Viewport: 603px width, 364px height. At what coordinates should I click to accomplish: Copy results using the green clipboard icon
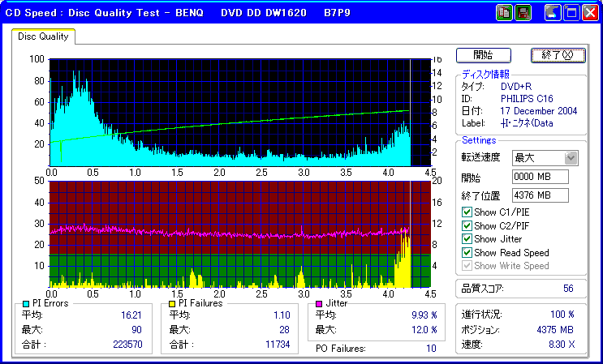pos(504,13)
